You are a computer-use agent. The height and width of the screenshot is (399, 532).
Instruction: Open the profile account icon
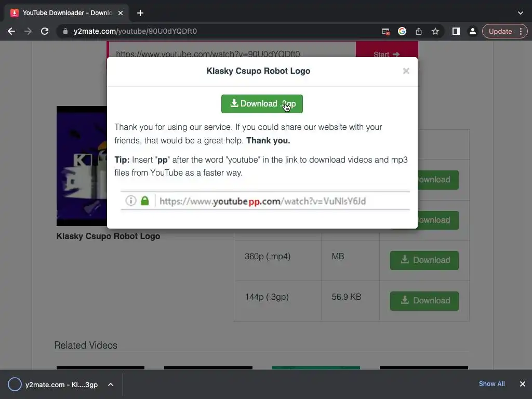[472, 31]
